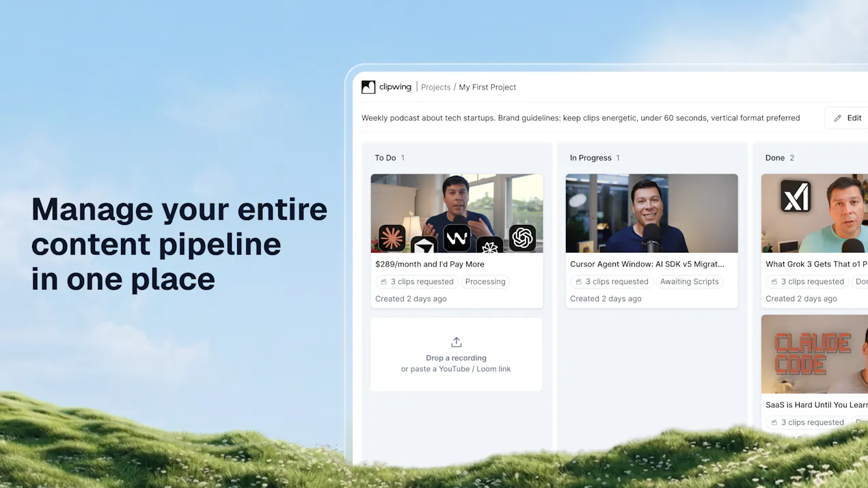Click the To Do column header
Viewport: 868px width, 488px height.
385,158
